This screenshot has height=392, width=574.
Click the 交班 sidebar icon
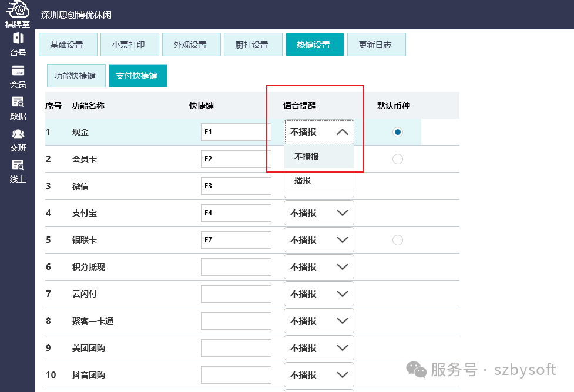(x=17, y=140)
